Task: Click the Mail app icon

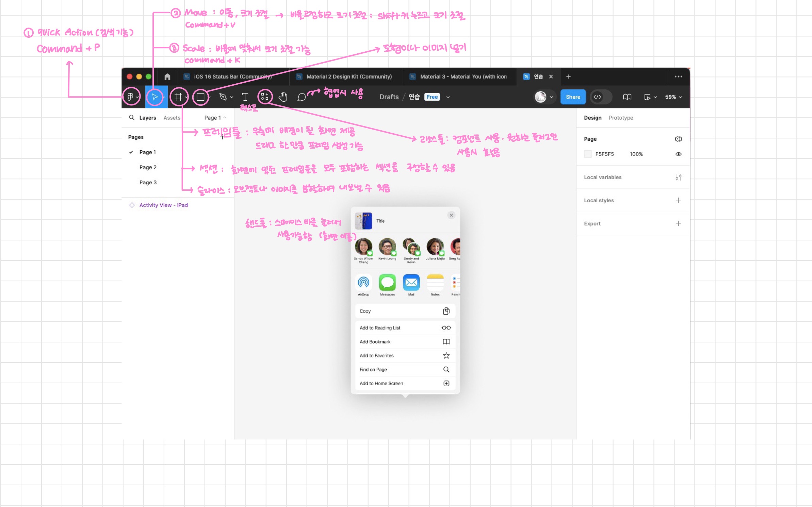Action: coord(411,282)
